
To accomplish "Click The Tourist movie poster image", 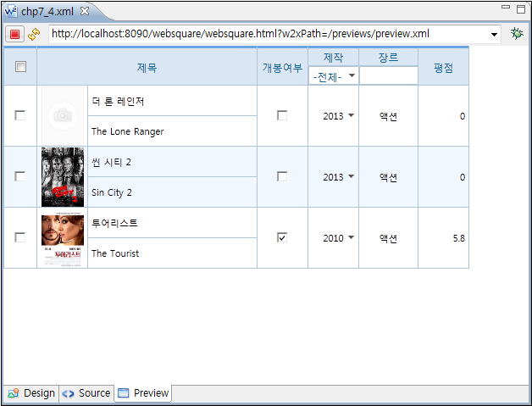I will pyautogui.click(x=63, y=238).
